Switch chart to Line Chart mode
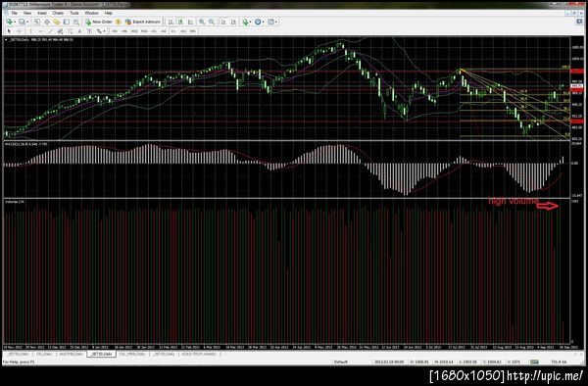This screenshot has height=386, width=588. pos(190,22)
